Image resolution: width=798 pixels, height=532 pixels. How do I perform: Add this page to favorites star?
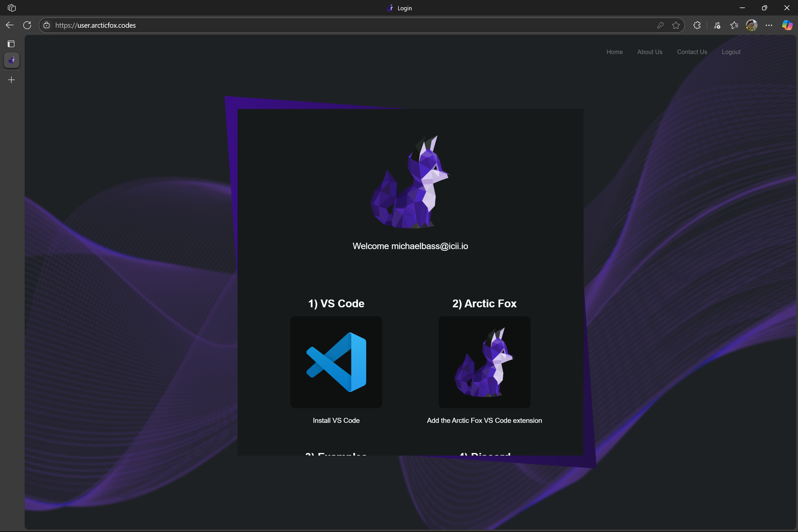click(676, 25)
